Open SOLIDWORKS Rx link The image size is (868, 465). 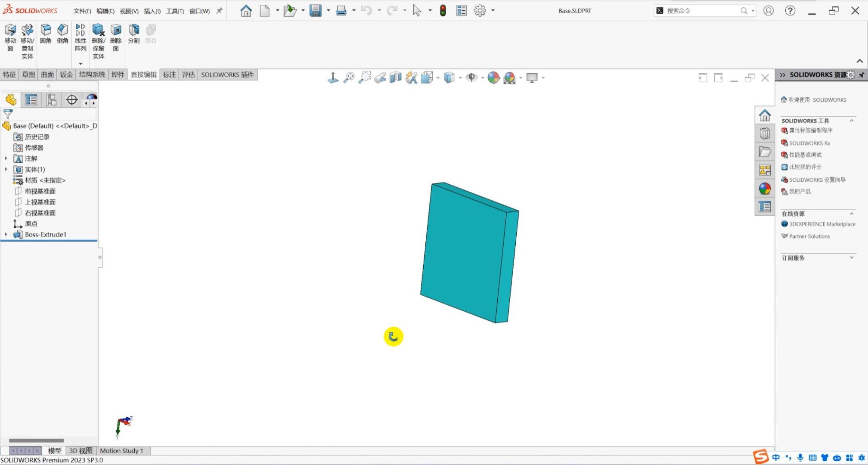tap(809, 143)
